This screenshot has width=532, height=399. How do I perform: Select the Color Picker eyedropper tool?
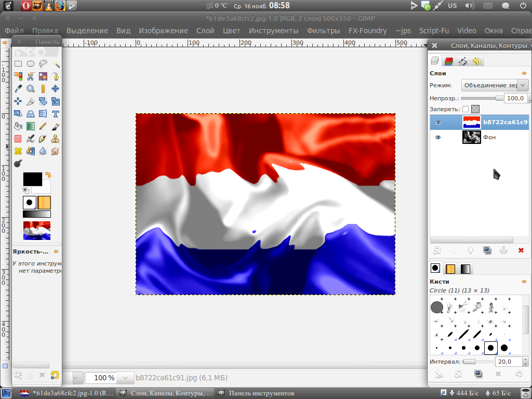tap(18, 89)
